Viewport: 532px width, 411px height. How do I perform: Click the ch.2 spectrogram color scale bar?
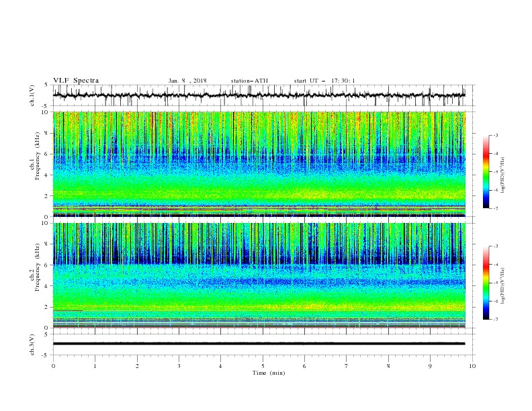tap(486, 283)
